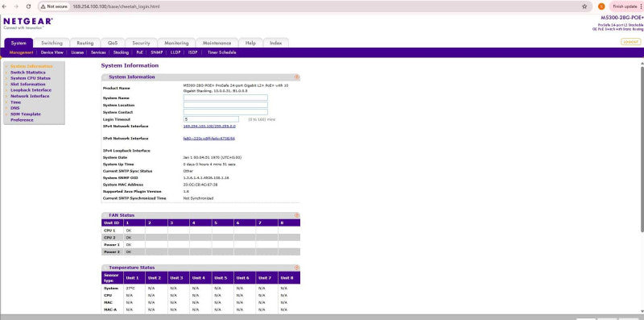Open the Help tab
Image resolution: width=644 pixels, height=320 pixels.
(250, 43)
